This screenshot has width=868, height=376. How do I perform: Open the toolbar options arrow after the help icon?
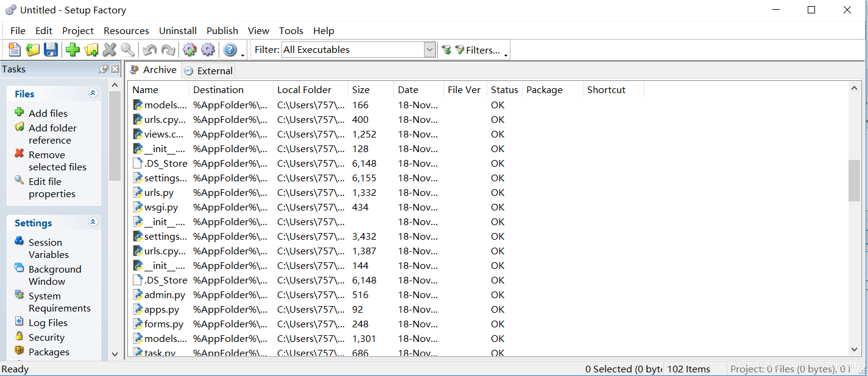coord(242,55)
